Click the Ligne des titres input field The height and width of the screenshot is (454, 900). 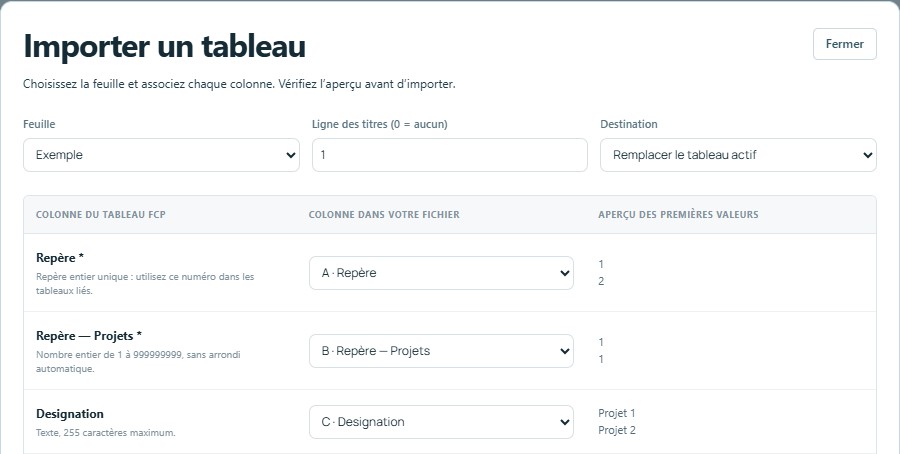point(449,155)
